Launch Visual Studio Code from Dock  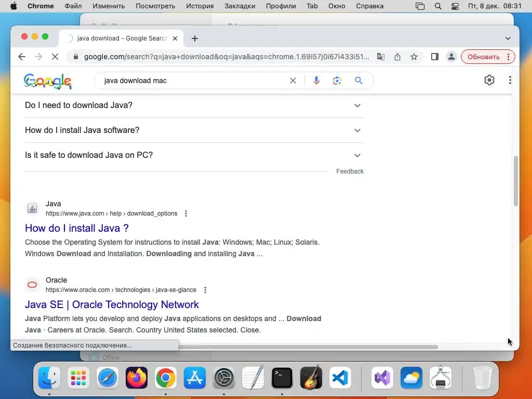340,378
